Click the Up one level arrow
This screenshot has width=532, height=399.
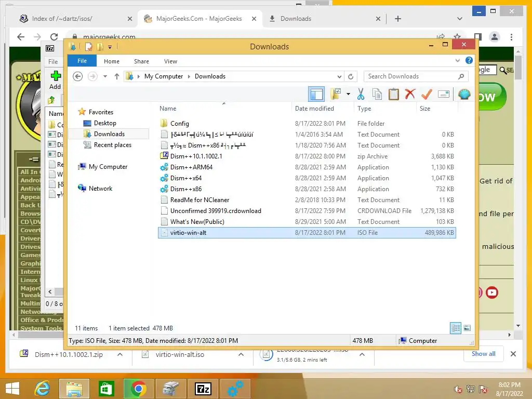click(117, 76)
